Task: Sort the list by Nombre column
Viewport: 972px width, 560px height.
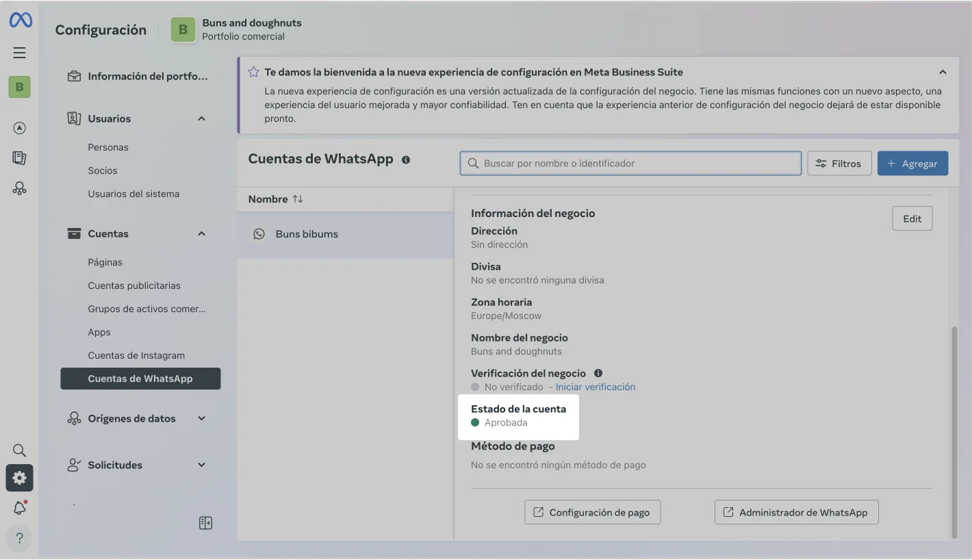Action: 297,199
